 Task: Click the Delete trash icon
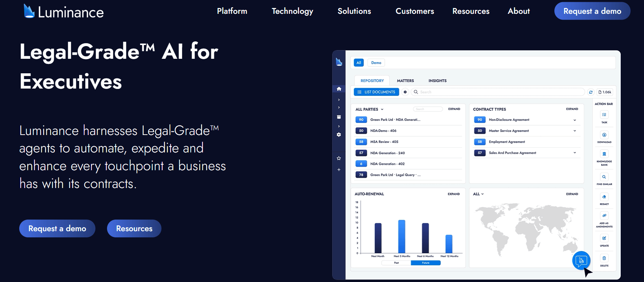click(x=604, y=258)
